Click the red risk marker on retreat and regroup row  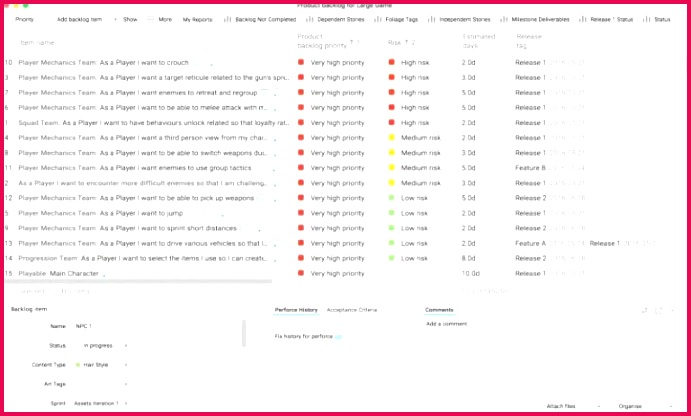click(x=391, y=92)
